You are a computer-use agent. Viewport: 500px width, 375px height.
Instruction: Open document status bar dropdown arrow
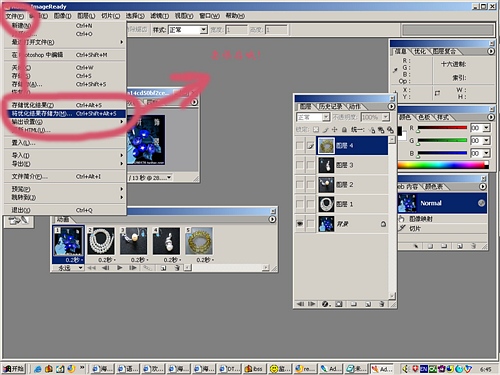(169, 177)
